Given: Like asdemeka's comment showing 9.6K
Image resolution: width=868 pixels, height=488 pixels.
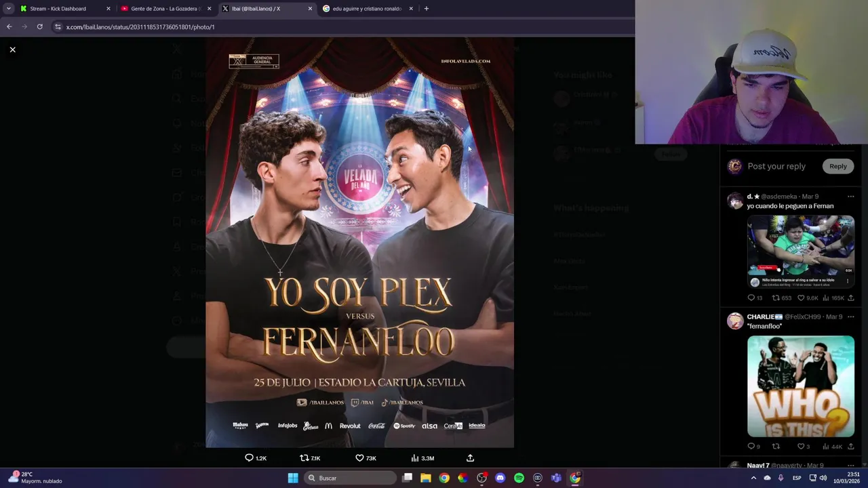Looking at the screenshot, I should [808, 298].
